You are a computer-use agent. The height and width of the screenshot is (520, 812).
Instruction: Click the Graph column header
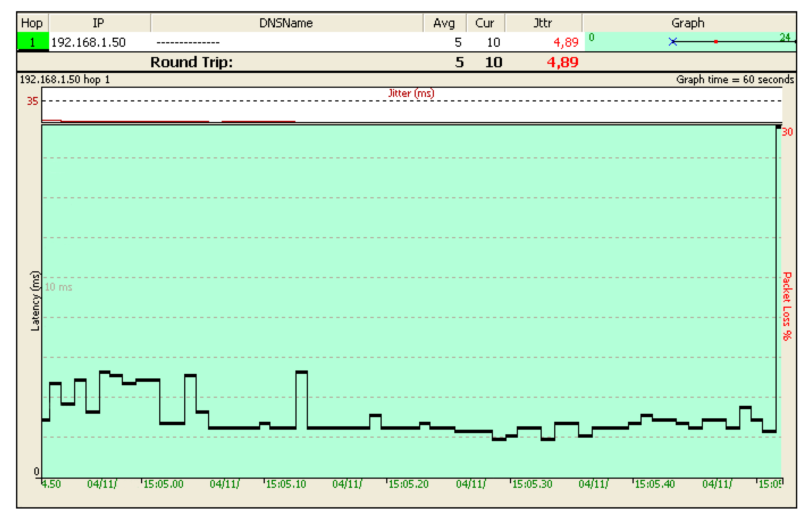coord(688,23)
